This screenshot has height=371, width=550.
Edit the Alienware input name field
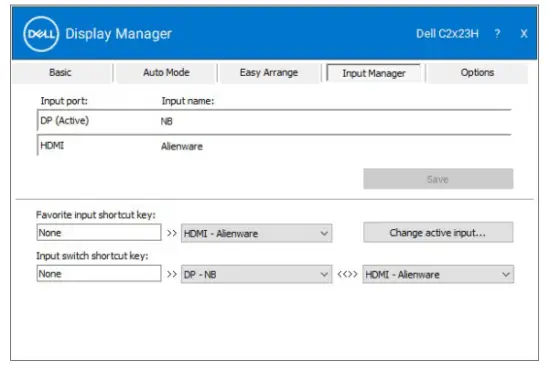coord(335,146)
